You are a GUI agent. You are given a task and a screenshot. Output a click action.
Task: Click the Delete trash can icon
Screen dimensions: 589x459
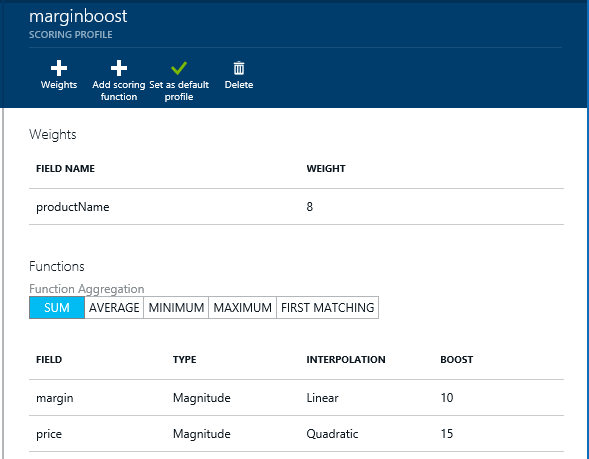[x=239, y=68]
